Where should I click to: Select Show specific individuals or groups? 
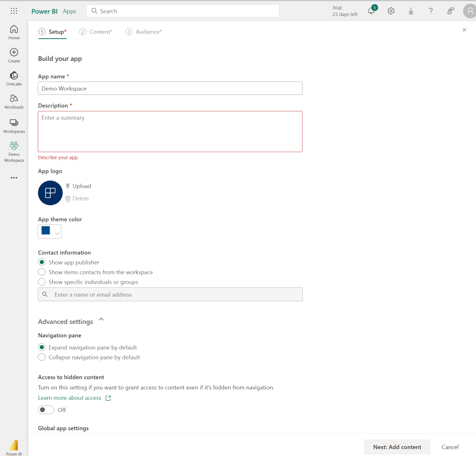tap(42, 282)
